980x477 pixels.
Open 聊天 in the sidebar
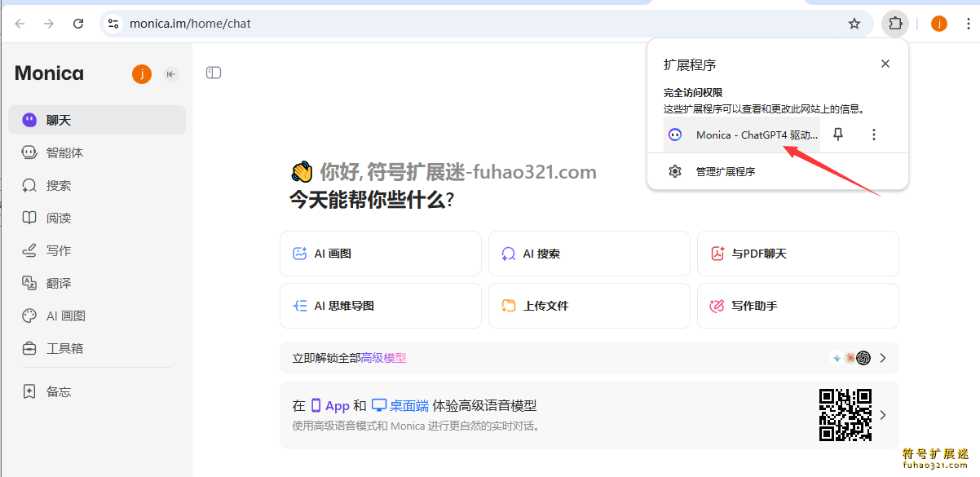97,120
